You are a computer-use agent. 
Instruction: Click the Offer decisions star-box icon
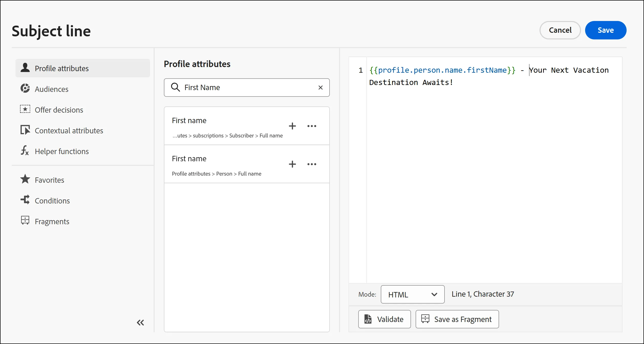pyautogui.click(x=25, y=109)
